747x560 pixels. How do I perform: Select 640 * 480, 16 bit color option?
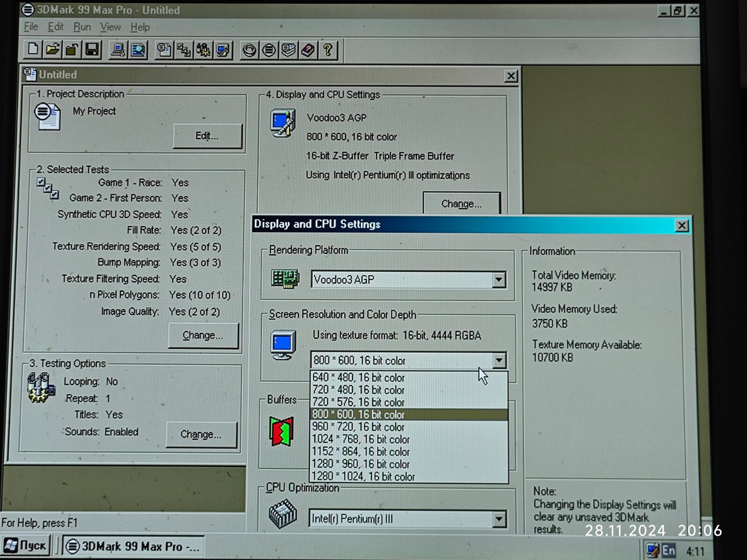[x=409, y=377]
